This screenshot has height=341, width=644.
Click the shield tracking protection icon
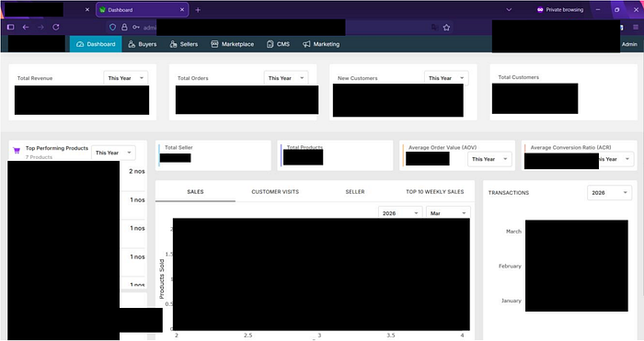[x=112, y=27]
